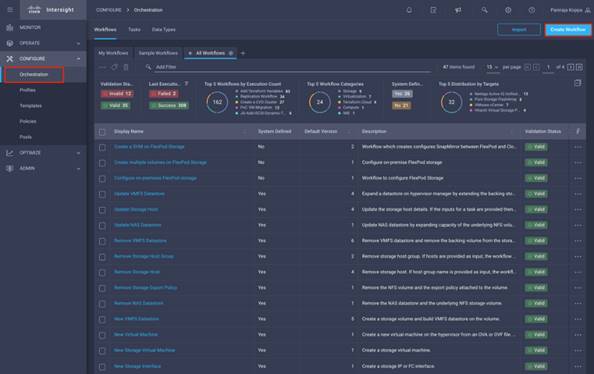This screenshot has width=594, height=374.
Task: Check the Create multiple volumes row checkbox
Action: point(102,163)
